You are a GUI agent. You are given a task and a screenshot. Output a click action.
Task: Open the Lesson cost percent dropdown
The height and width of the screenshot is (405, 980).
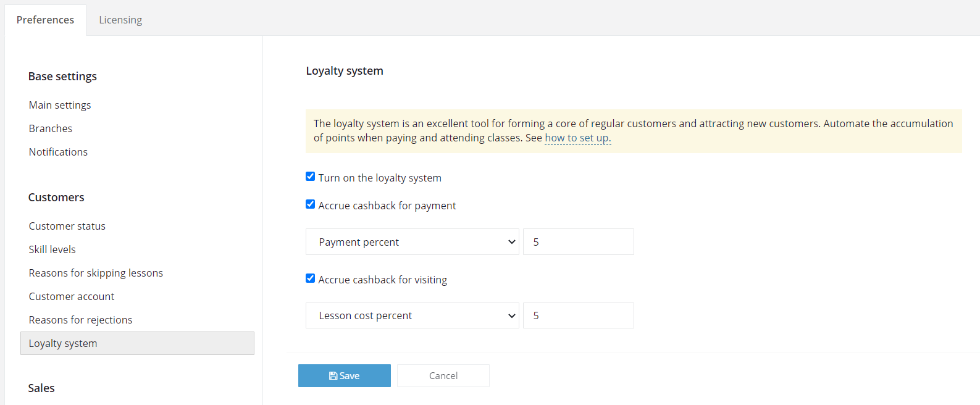pos(413,315)
